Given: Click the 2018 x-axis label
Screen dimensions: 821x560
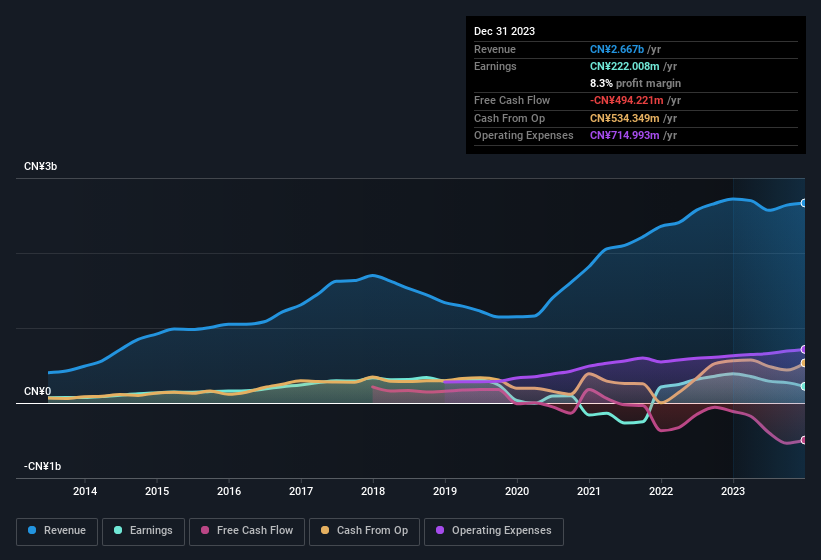Looking at the screenshot, I should coord(373,491).
